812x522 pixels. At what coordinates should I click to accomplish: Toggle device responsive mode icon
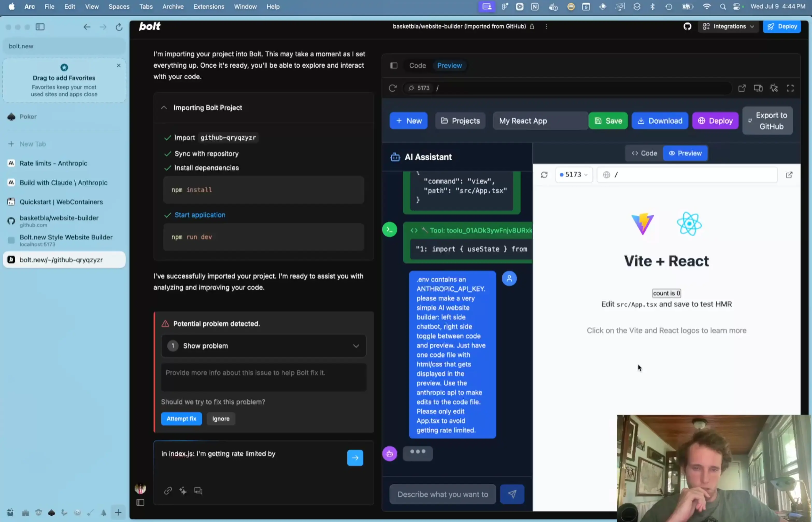[758, 88]
